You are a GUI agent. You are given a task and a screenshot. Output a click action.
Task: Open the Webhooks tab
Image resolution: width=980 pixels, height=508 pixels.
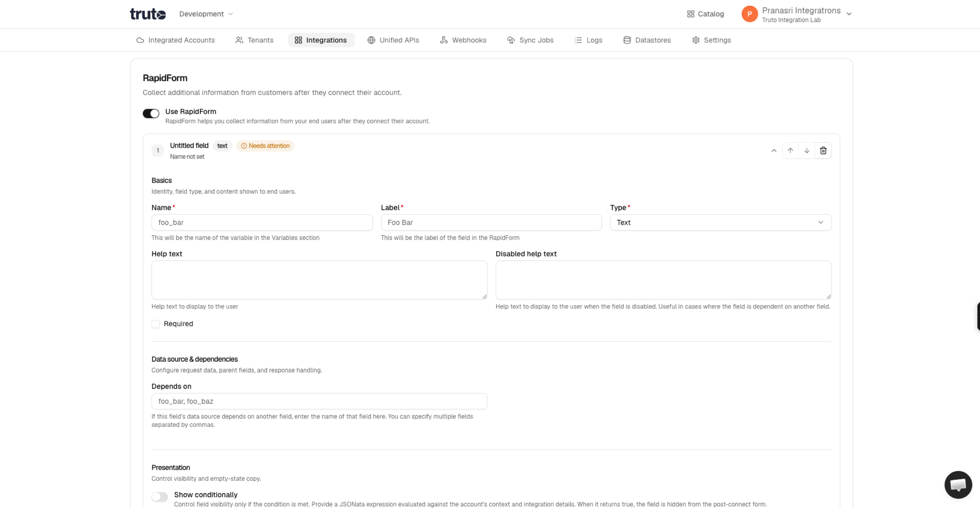[463, 40]
